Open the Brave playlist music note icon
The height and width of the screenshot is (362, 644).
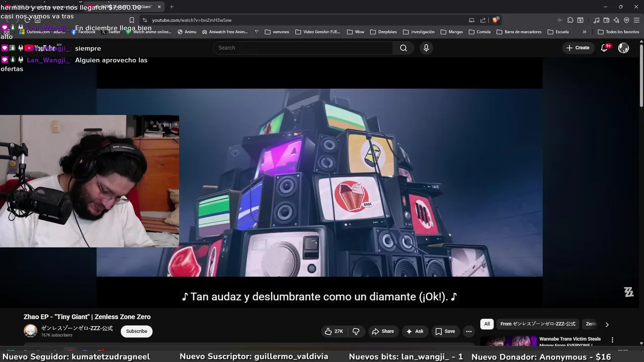click(x=596, y=20)
